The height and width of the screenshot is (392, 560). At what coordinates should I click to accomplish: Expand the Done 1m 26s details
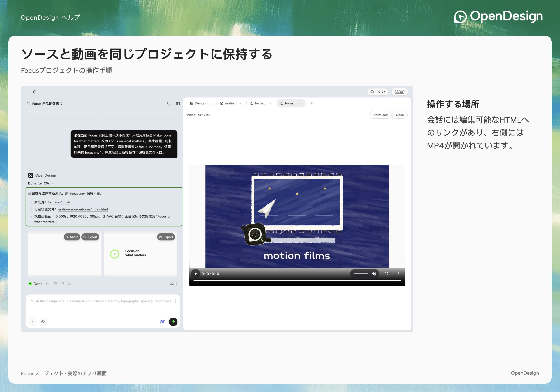point(41,183)
